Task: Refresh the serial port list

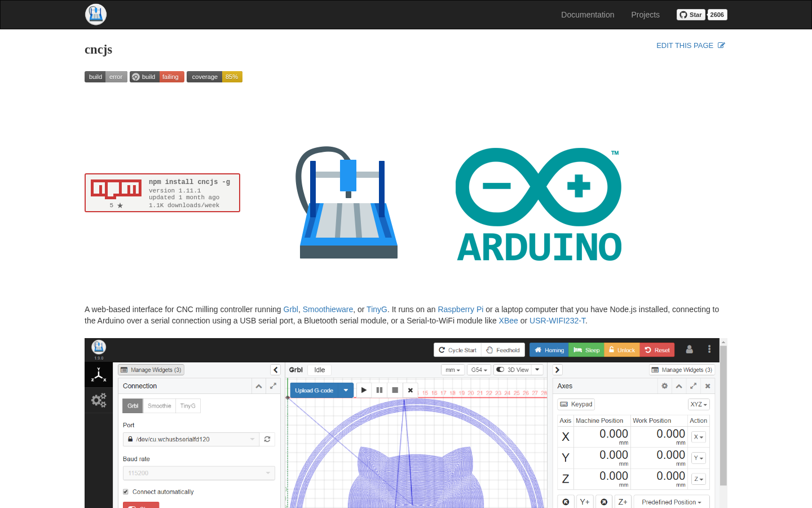Action: coord(267,439)
